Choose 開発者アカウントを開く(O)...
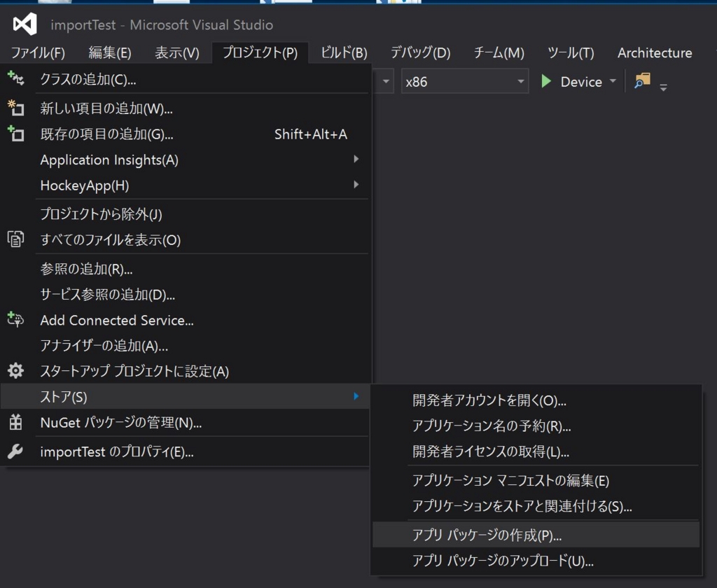 pyautogui.click(x=536, y=400)
